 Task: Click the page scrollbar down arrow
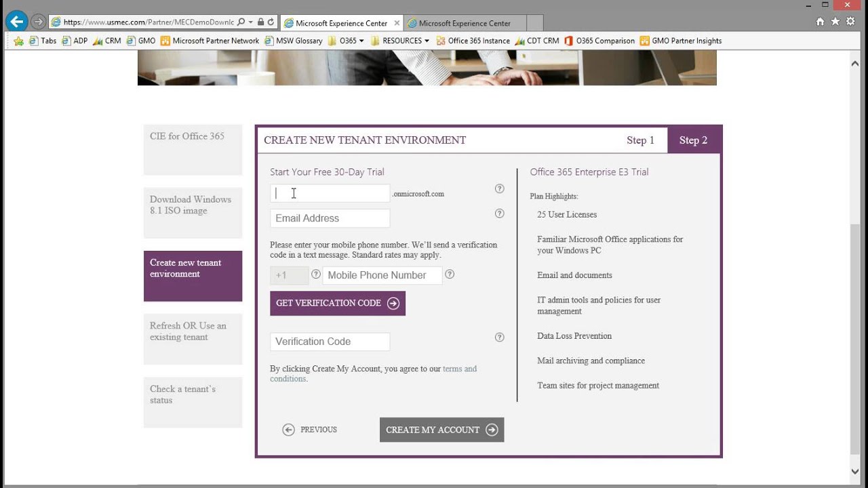coord(855,472)
